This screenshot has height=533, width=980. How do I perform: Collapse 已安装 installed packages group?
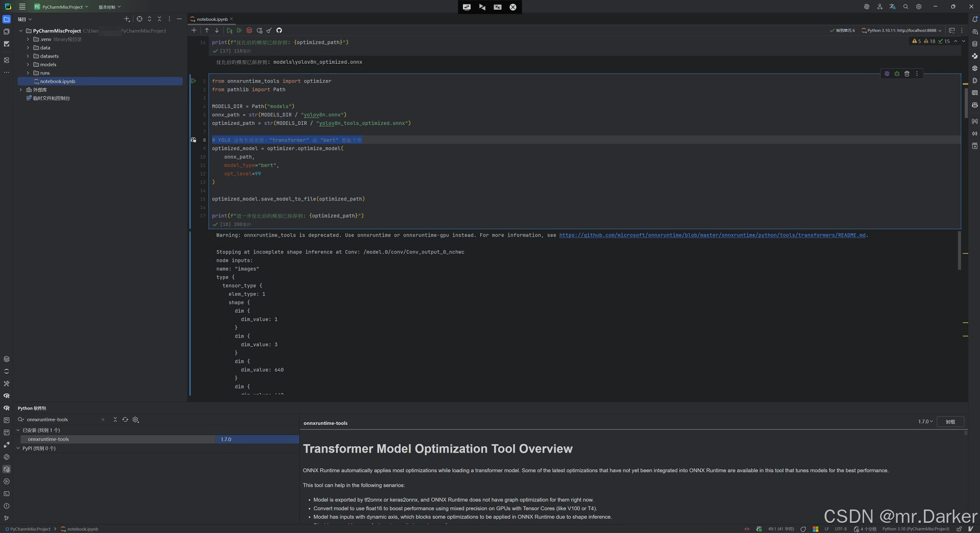click(18, 430)
